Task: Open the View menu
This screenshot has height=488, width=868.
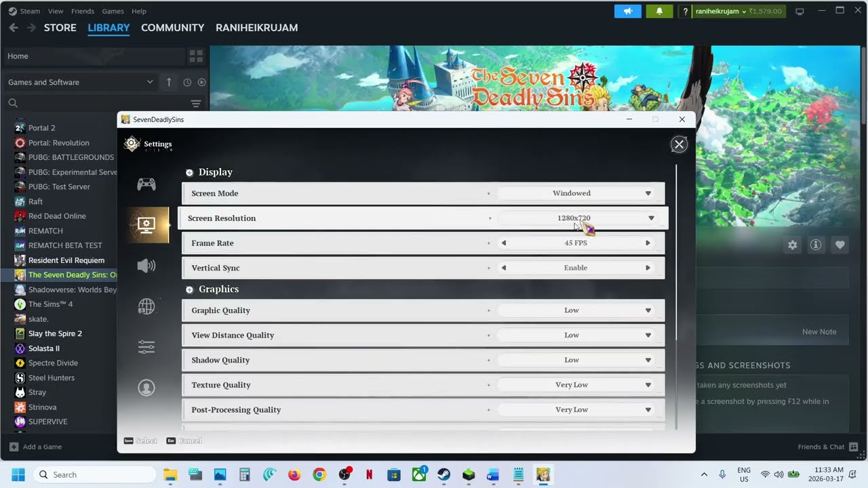Action: tap(56, 12)
